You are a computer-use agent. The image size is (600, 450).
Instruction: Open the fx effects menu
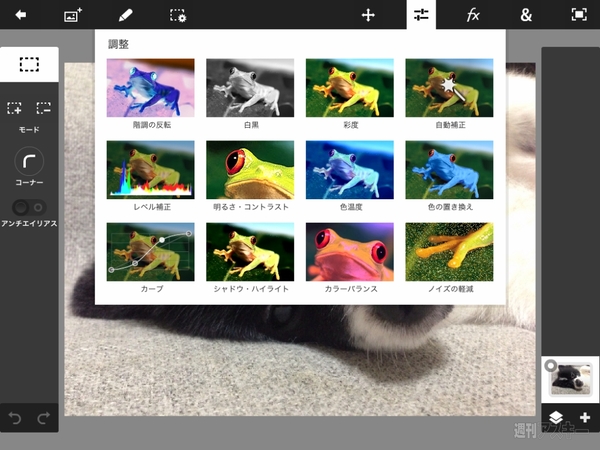(473, 15)
